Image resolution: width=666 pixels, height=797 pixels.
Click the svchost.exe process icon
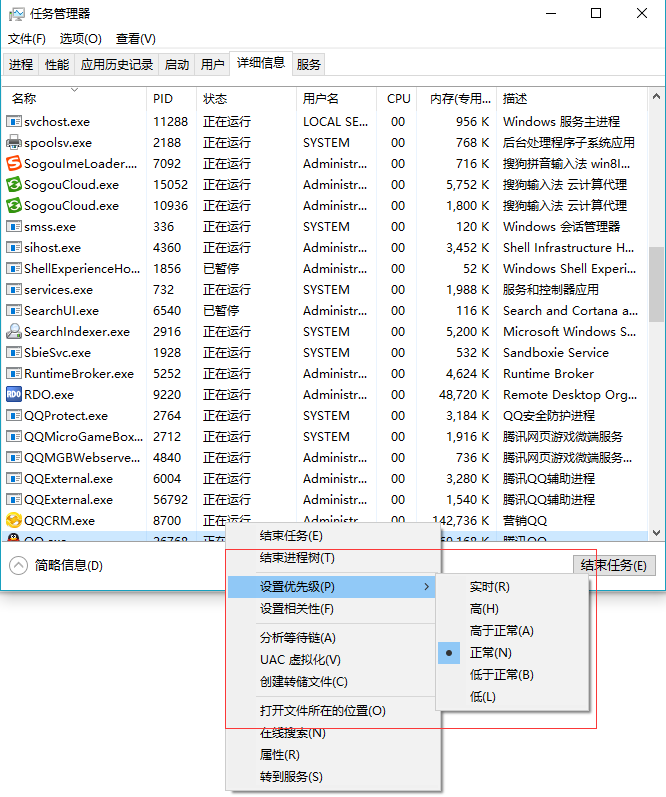[14, 121]
